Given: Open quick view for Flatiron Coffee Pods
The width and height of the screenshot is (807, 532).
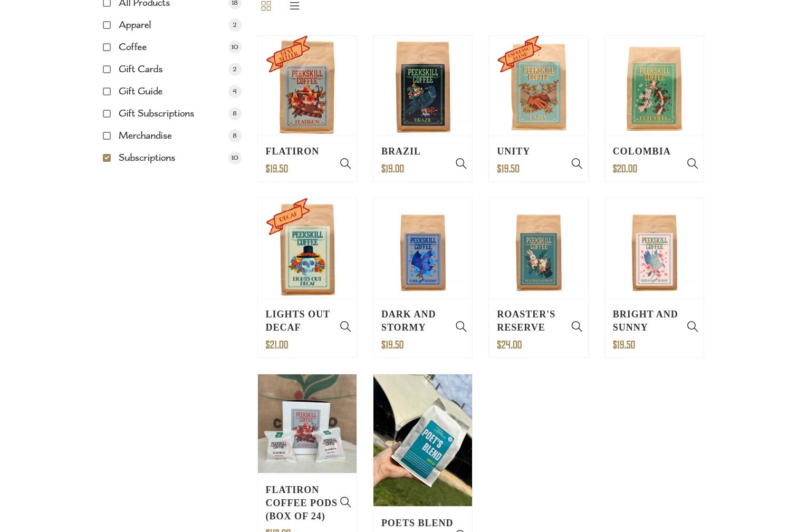Looking at the screenshot, I should point(345,502).
